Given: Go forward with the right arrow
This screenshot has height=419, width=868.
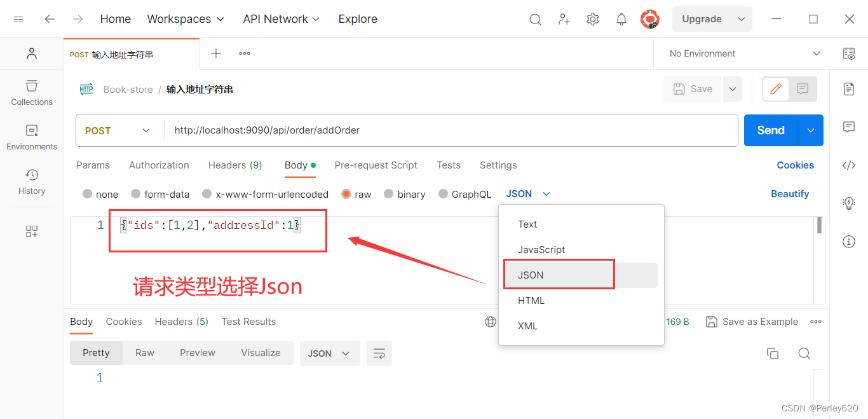Looking at the screenshot, I should pos(78,19).
